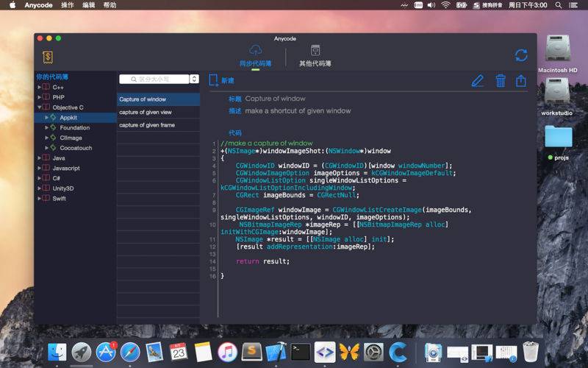Click the trash can delete snippet icon

coord(501,81)
